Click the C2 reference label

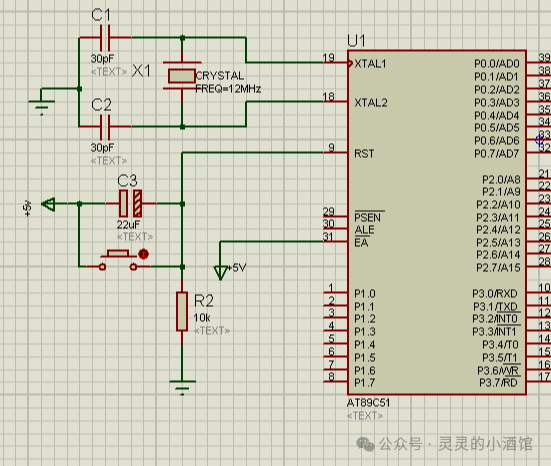[102, 105]
